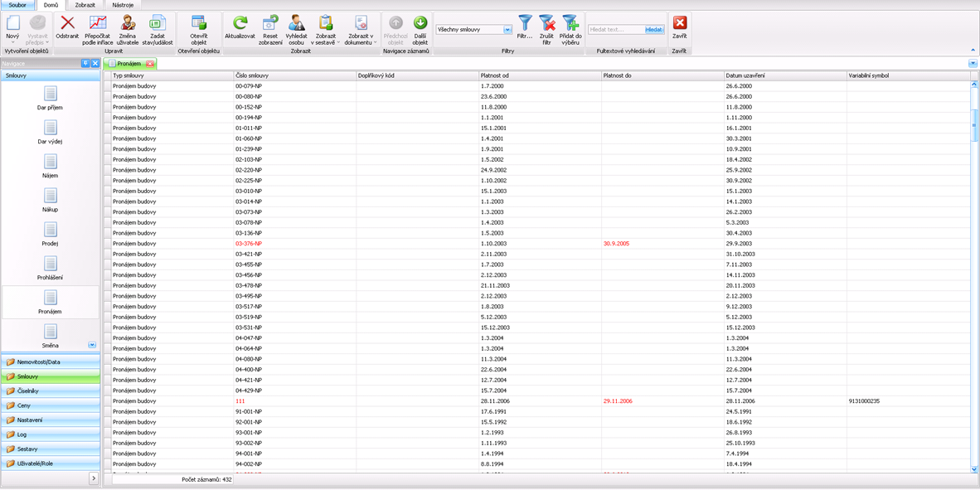Open Nemovitosti/Data navigation group

click(x=50, y=361)
